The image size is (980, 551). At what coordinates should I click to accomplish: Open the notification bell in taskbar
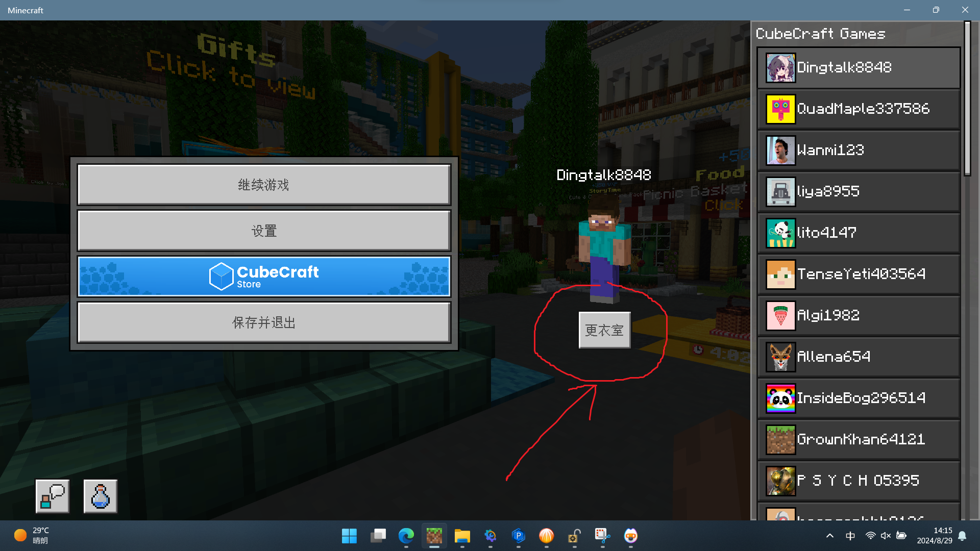point(962,536)
